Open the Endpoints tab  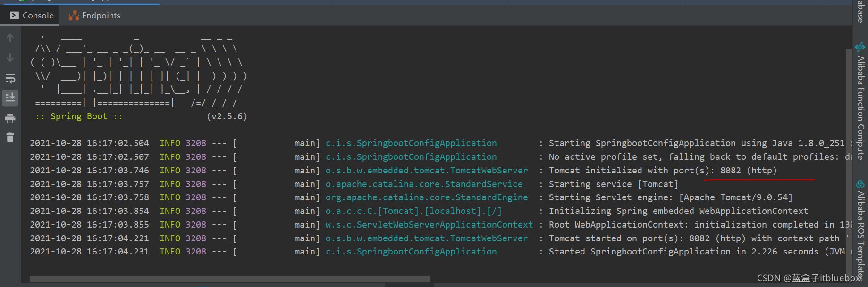94,16
